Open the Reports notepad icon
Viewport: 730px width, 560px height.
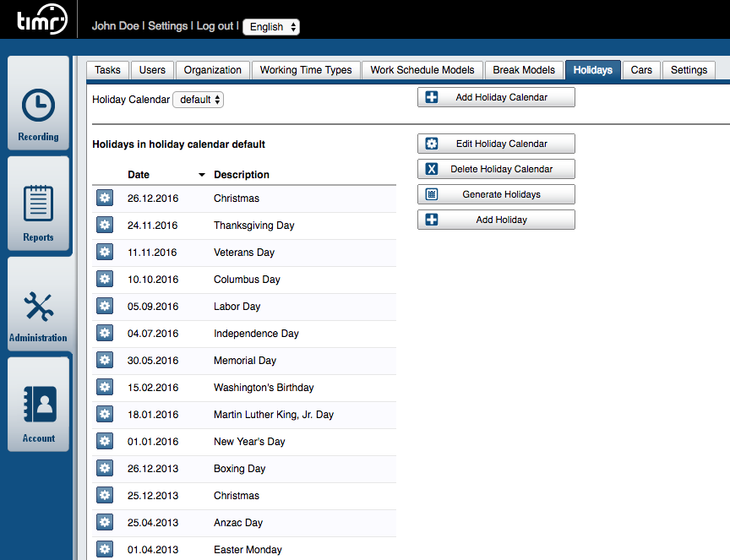coord(38,204)
